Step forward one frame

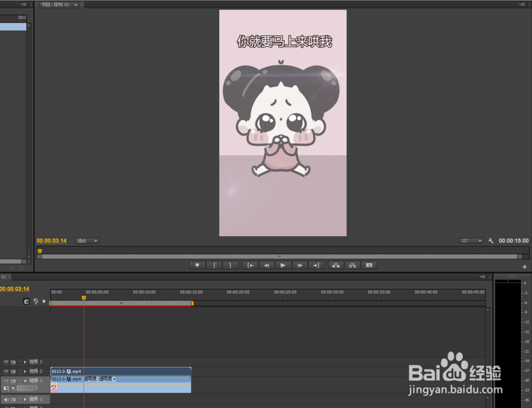pos(300,265)
